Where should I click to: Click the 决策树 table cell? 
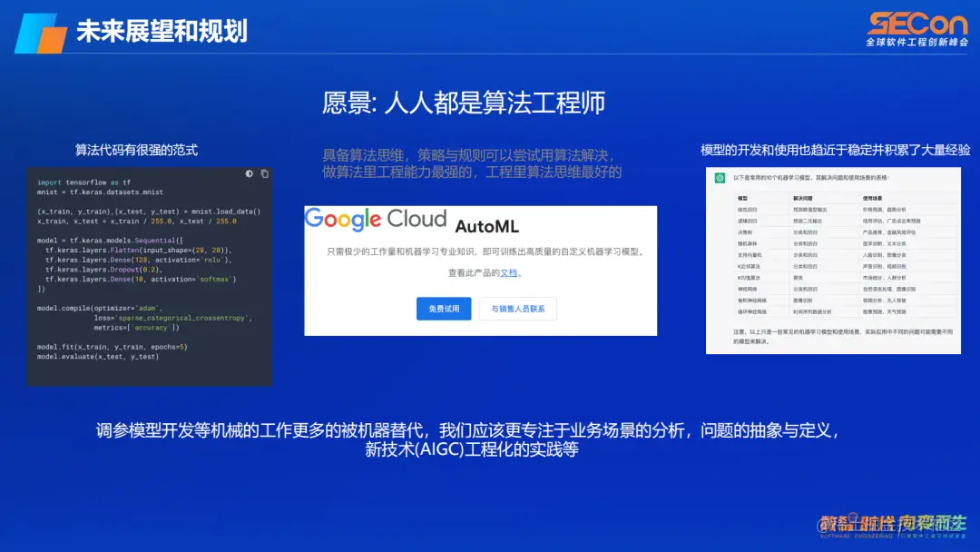coord(745,232)
